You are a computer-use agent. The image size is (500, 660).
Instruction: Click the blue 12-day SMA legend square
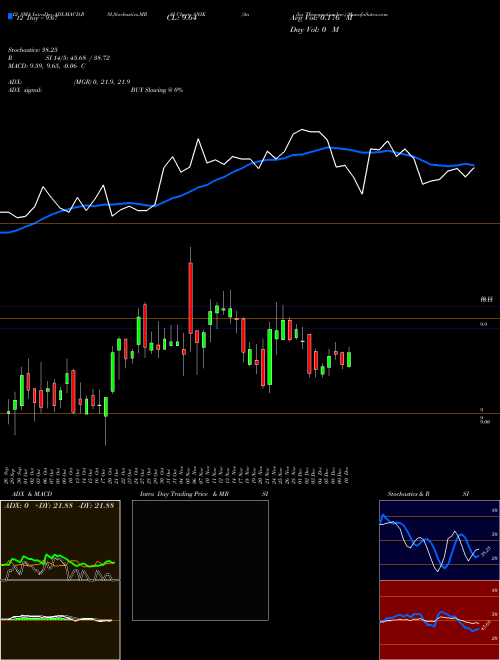point(10,16)
